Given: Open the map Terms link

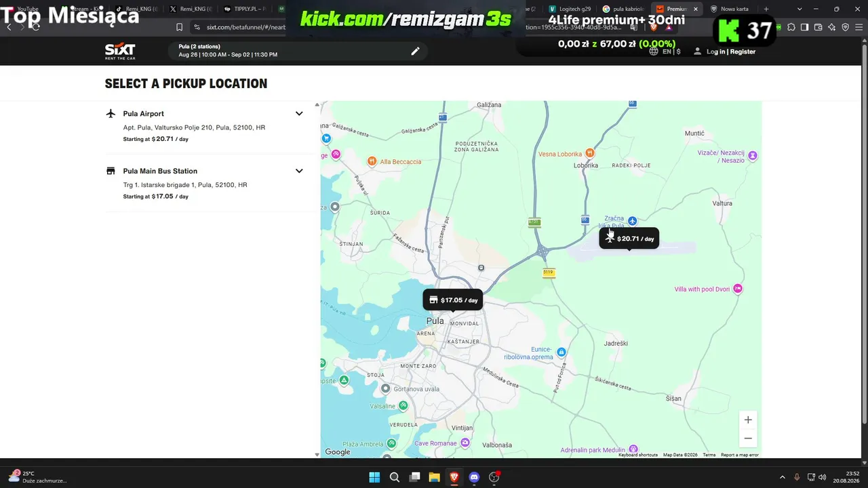Looking at the screenshot, I should (709, 455).
